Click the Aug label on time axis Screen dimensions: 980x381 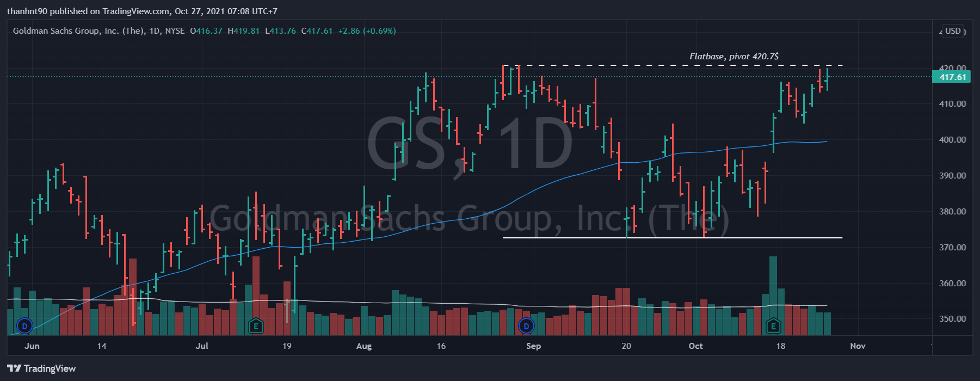[364, 346]
